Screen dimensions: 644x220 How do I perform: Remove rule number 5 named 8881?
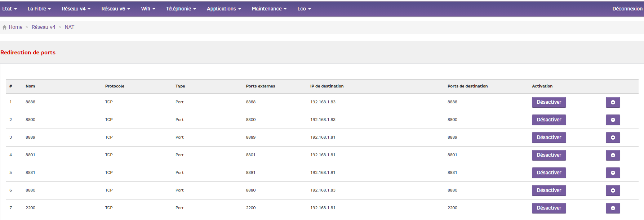click(613, 173)
